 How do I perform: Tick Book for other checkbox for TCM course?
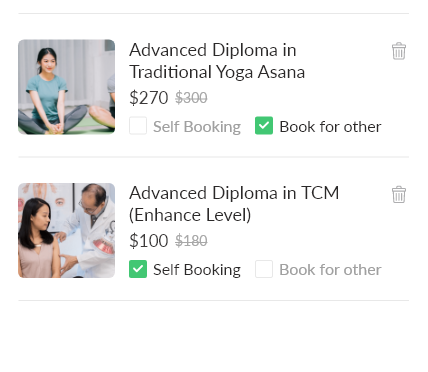pyautogui.click(x=264, y=269)
